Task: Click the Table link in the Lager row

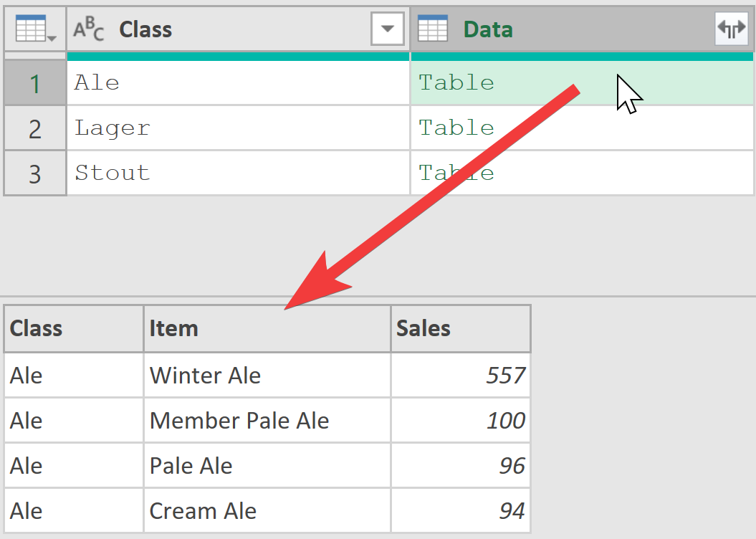Action: pos(456,128)
